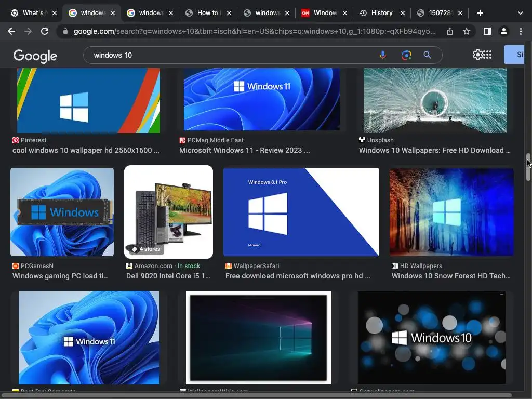Open the Snow Forest Windows wallpaper image
Image resolution: width=532 pixels, height=399 pixels.
coord(451,212)
